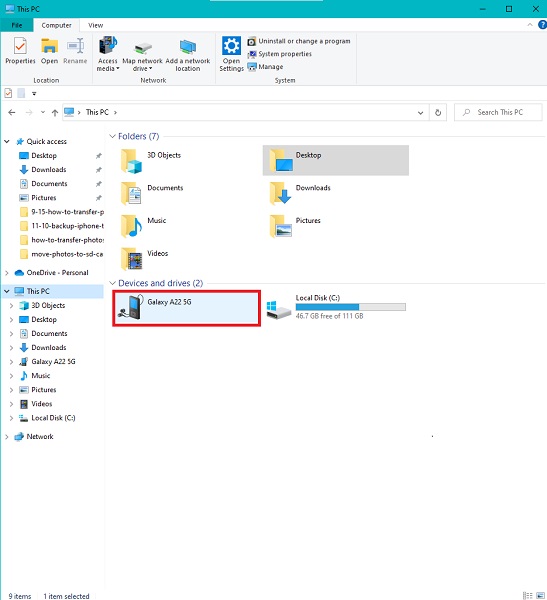Switch to the File tab
The height and width of the screenshot is (600, 547).
(x=17, y=25)
